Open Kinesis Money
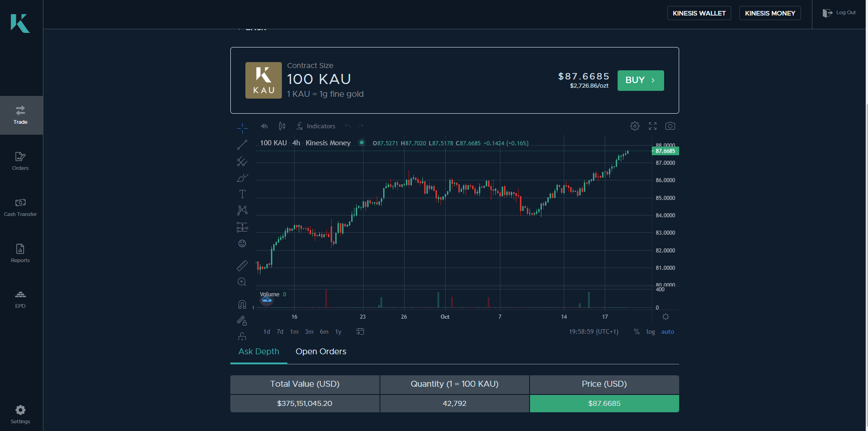 tap(770, 13)
